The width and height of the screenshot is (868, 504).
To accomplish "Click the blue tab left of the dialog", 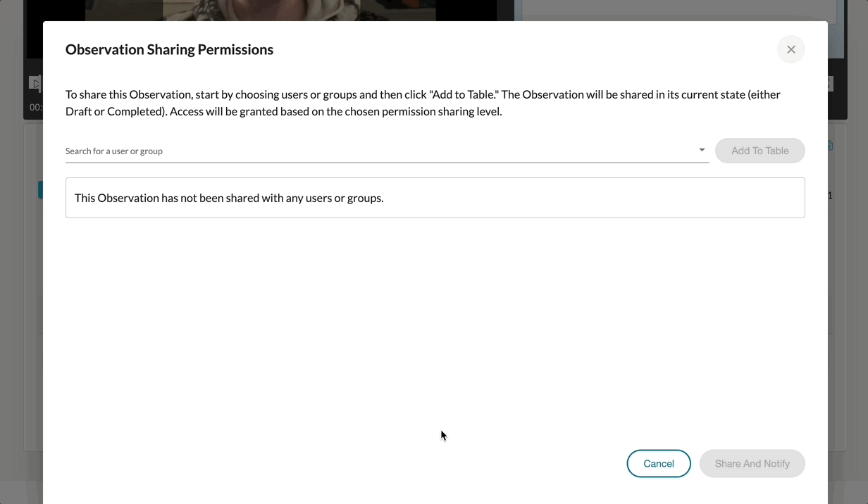I will (40, 189).
